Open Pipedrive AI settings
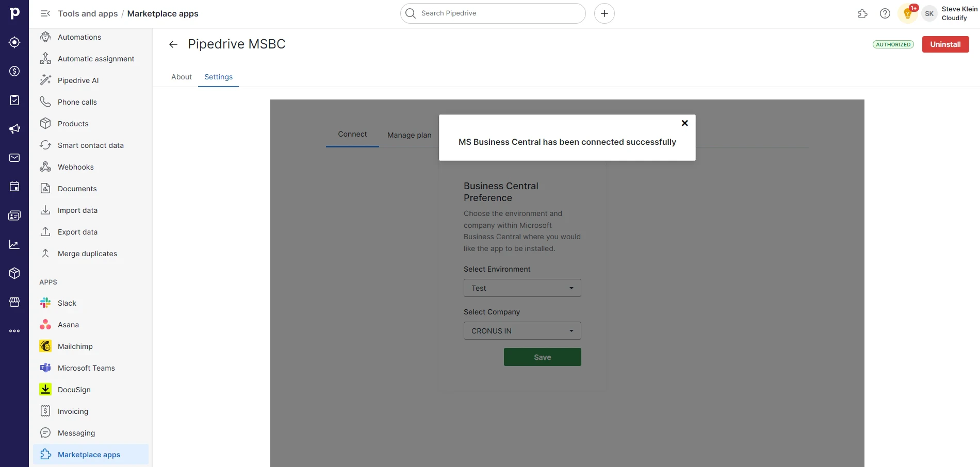Screen dimensions: 980x467 coord(91,80)
